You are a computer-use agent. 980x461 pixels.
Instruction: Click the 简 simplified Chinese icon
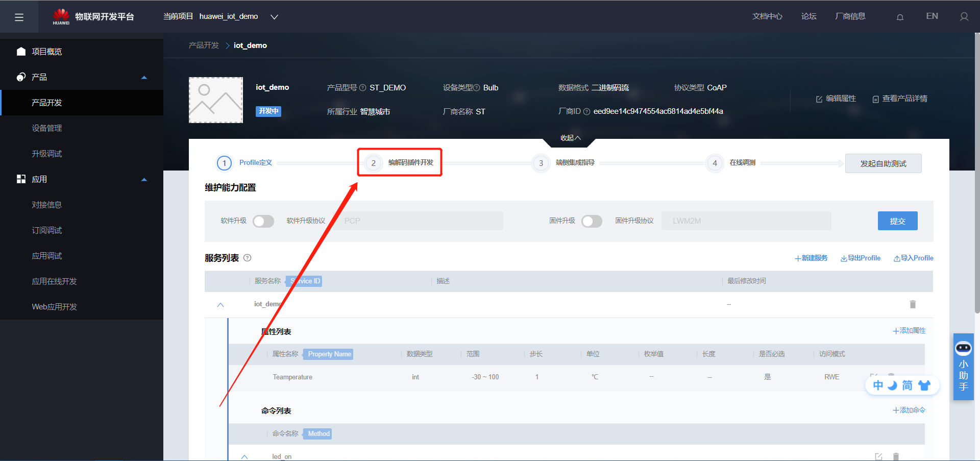pos(907,385)
